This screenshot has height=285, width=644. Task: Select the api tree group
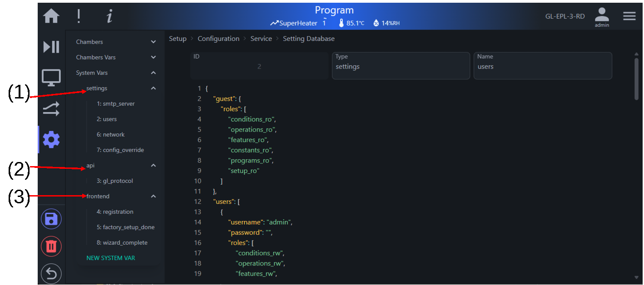pos(90,165)
